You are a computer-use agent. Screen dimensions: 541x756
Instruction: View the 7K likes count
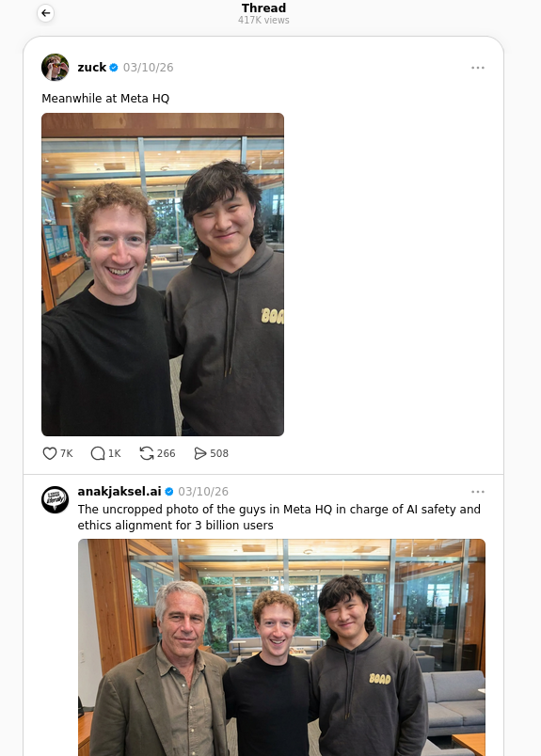(x=67, y=453)
